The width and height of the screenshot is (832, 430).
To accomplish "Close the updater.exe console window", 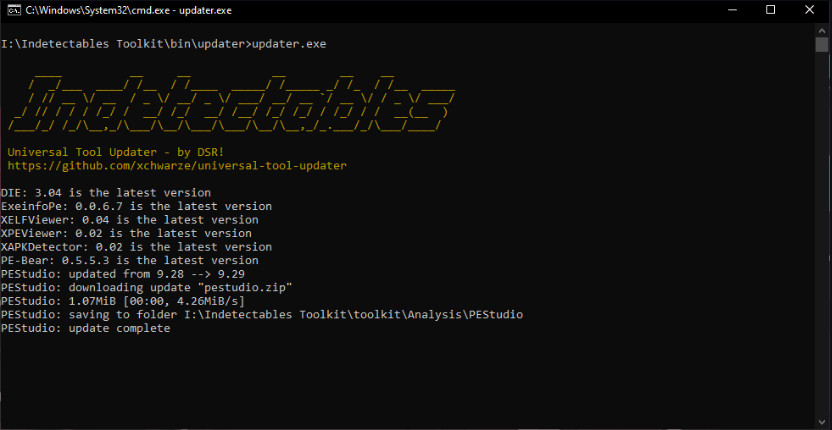I will coord(810,10).
